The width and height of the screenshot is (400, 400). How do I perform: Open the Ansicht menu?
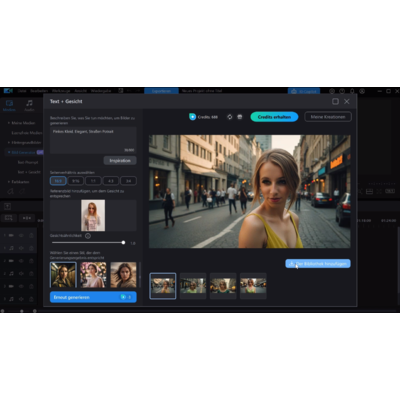click(80, 91)
